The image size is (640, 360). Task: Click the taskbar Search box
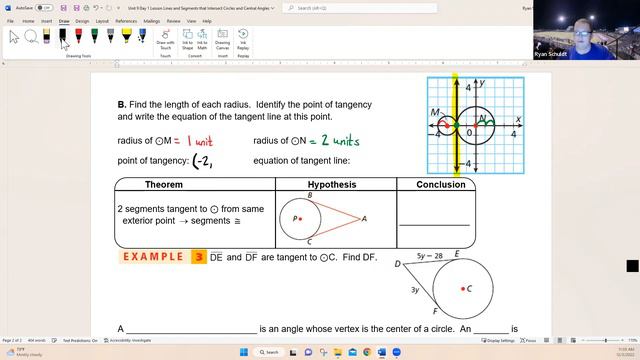tap(269, 352)
